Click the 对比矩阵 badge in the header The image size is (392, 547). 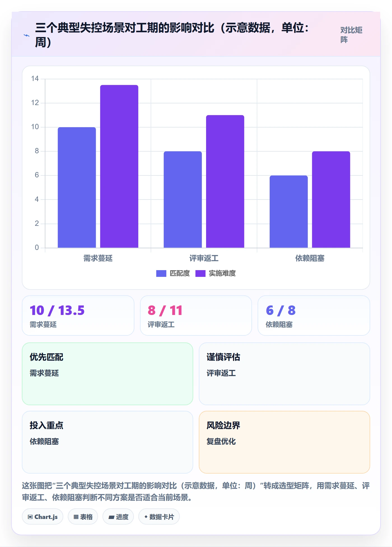point(351,35)
